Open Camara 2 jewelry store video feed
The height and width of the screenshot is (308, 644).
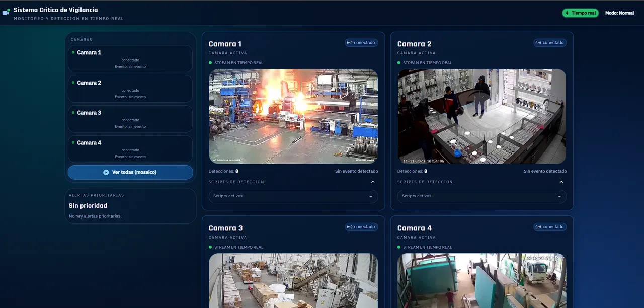[x=482, y=116]
